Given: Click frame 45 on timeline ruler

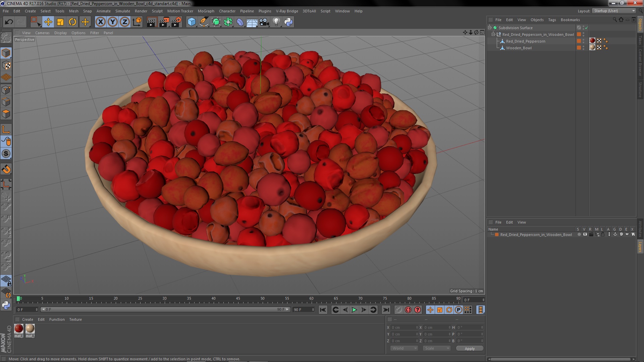Looking at the screenshot, I should coord(238,299).
